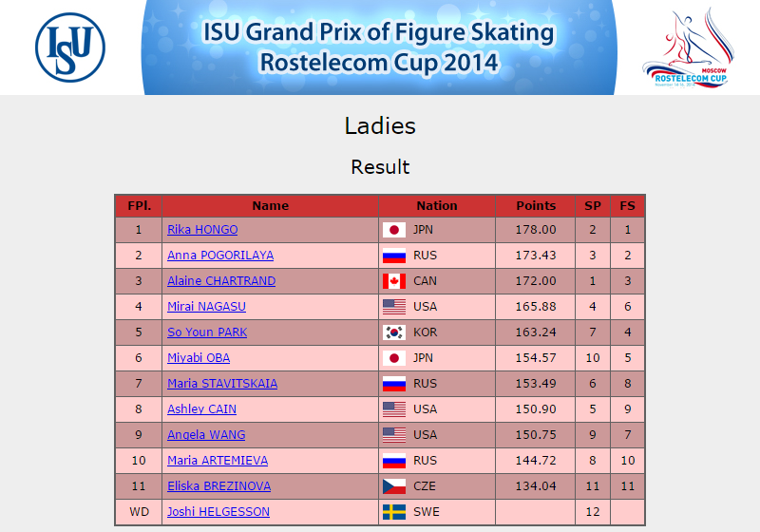760x532 pixels.
Task: Follow the Ashley CAIN link
Action: point(201,409)
